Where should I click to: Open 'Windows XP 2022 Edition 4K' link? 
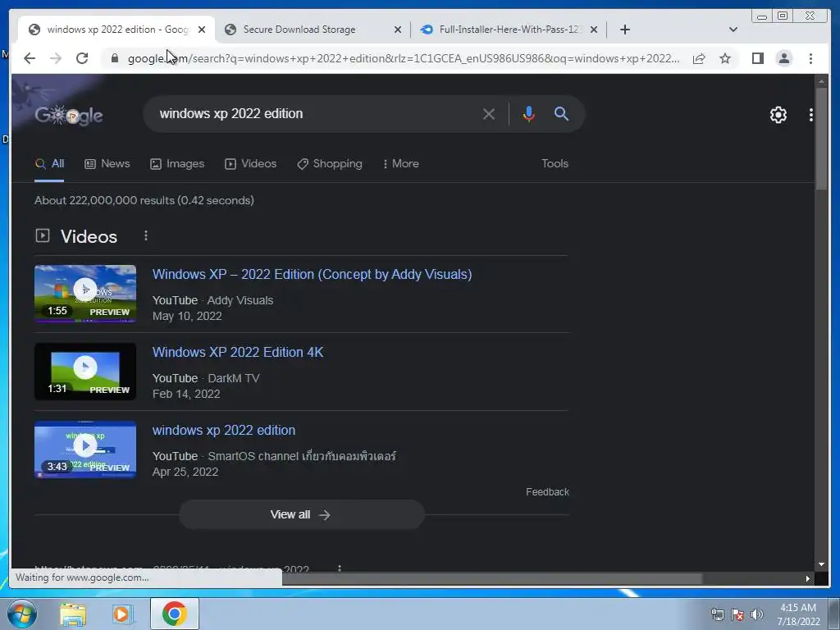click(238, 352)
